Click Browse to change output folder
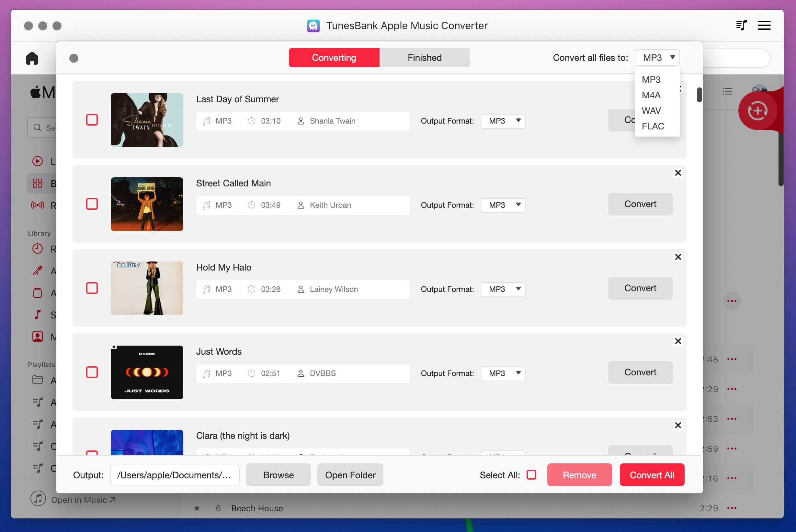The image size is (796, 532). tap(279, 474)
